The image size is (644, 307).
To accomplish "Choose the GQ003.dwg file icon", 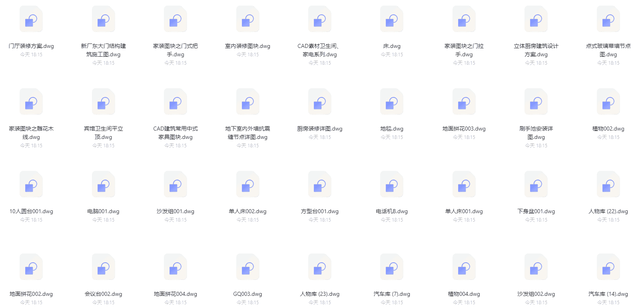I will click(x=248, y=267).
